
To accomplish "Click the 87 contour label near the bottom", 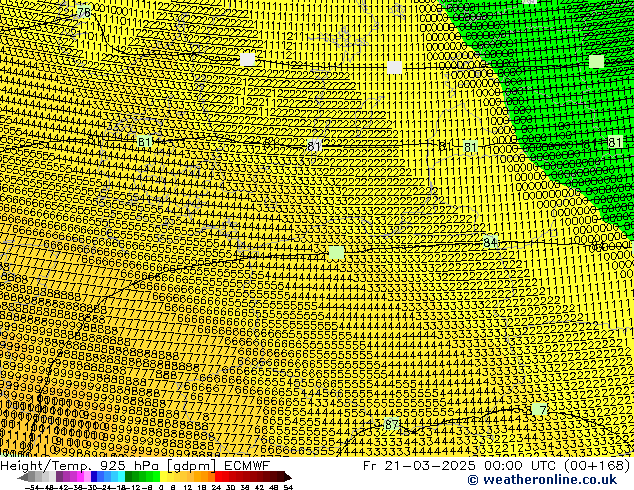I will coord(393,425).
